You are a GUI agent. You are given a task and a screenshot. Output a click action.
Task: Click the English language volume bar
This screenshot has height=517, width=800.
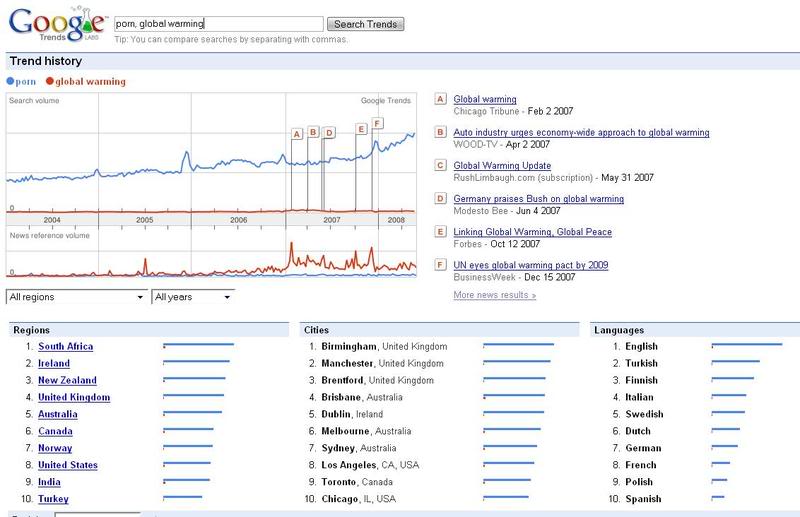[x=747, y=344]
